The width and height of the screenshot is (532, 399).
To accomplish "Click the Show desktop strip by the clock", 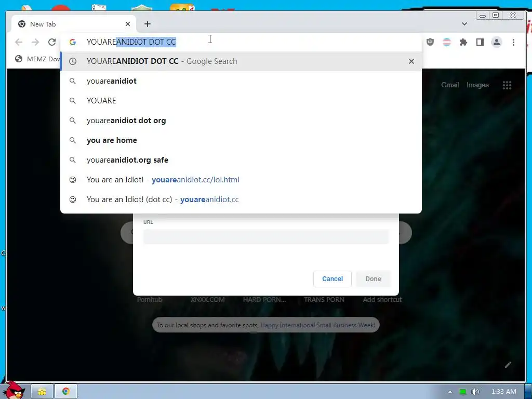I will 528,392.
